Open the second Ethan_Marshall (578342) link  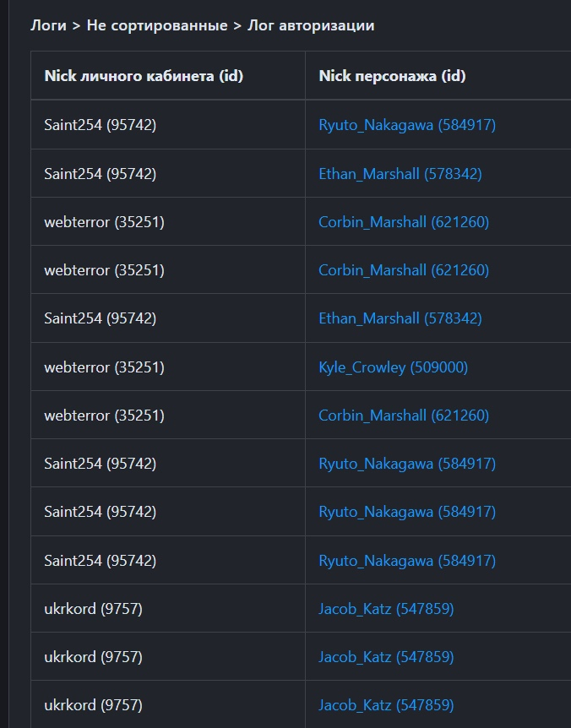click(400, 318)
